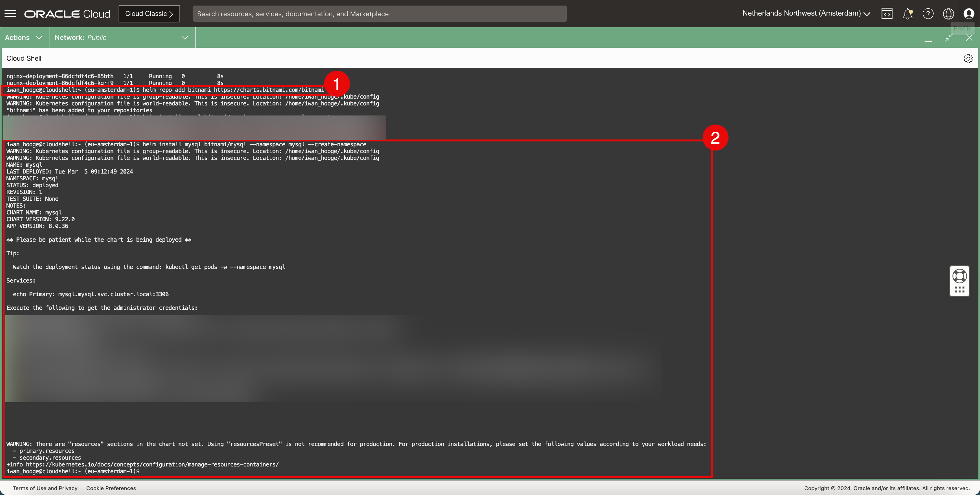Close the Cloud Shell panel
980x495 pixels.
[x=969, y=38]
